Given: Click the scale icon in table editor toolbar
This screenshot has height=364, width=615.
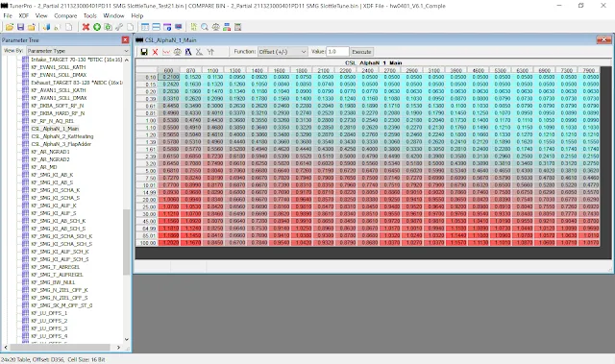Looking at the screenshot, I should [177, 52].
